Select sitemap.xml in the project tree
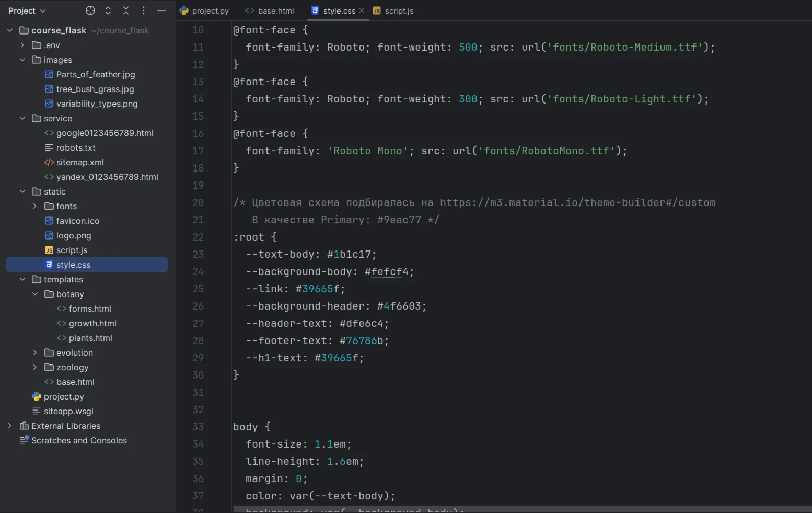This screenshot has height=513, width=812. [x=80, y=163]
